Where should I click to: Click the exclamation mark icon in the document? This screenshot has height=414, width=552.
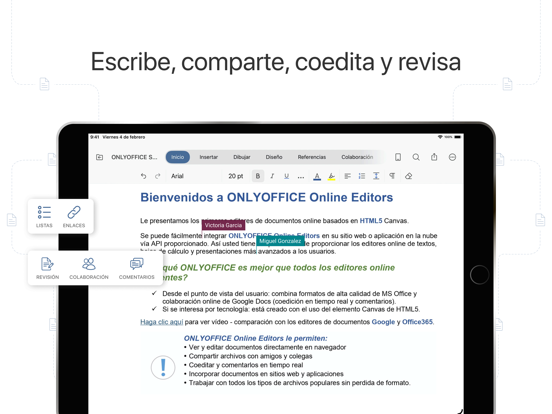click(163, 367)
